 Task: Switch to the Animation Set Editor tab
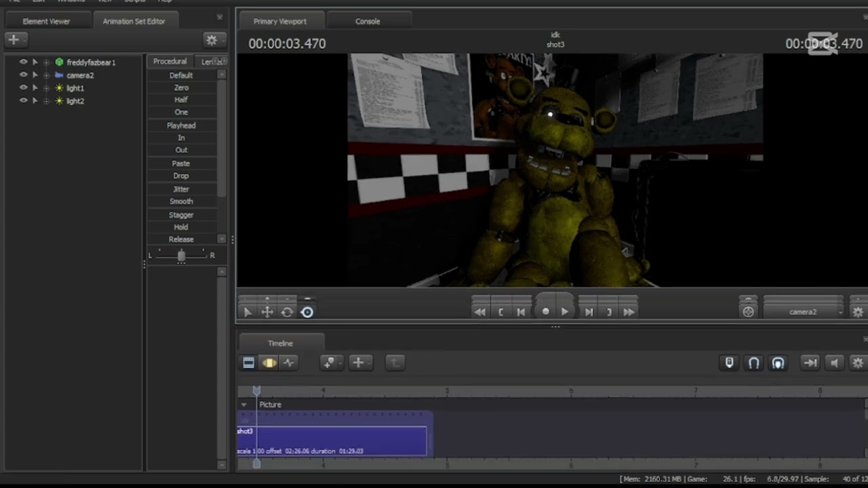(x=134, y=21)
